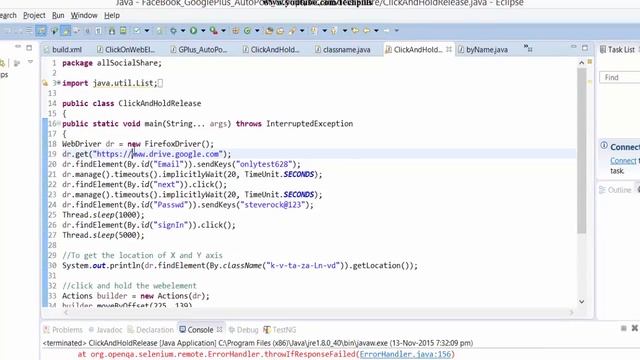Click the Debug bug icon in the toolbar
Screen dimensions: 640x360
click(x=173, y=30)
